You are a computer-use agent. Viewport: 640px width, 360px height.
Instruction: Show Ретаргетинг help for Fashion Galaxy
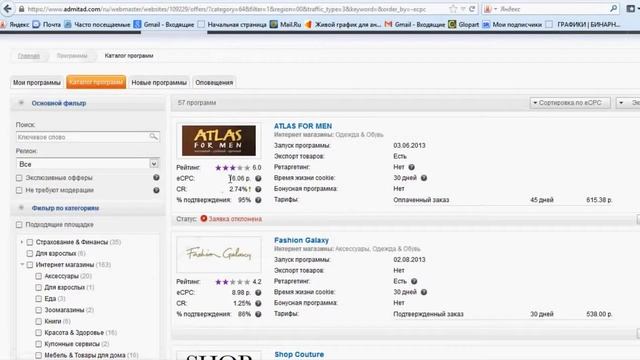point(414,281)
